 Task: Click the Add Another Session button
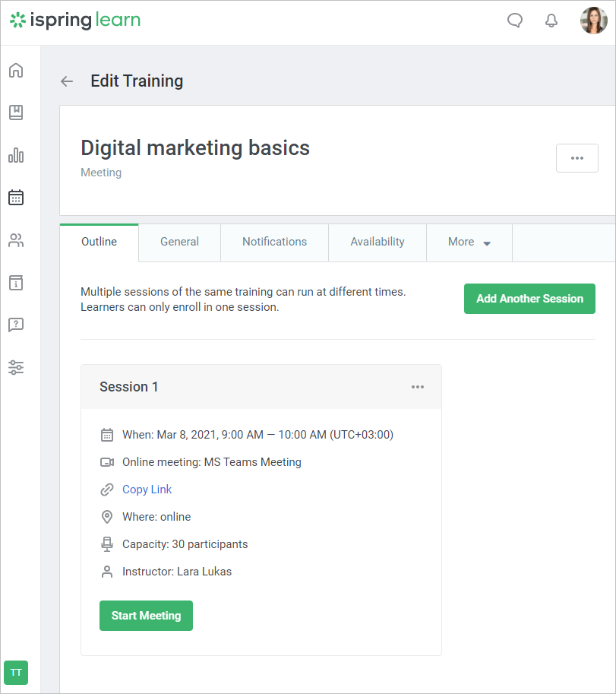(529, 299)
